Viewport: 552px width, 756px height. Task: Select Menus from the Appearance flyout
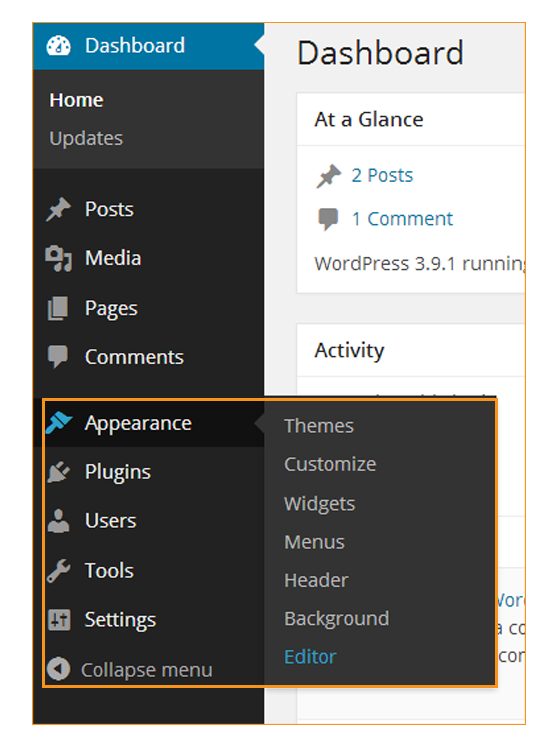[314, 542]
